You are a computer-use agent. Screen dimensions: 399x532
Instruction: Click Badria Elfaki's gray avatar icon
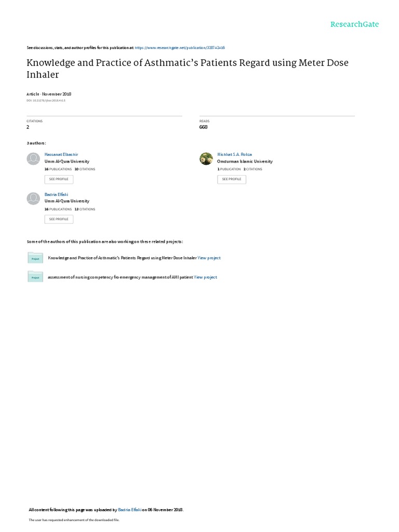click(x=33, y=198)
